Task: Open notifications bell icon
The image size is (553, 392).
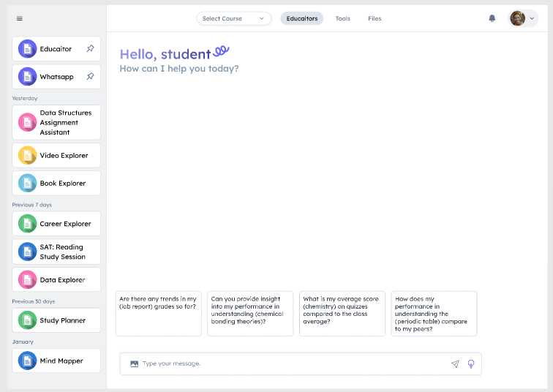Action: [492, 18]
